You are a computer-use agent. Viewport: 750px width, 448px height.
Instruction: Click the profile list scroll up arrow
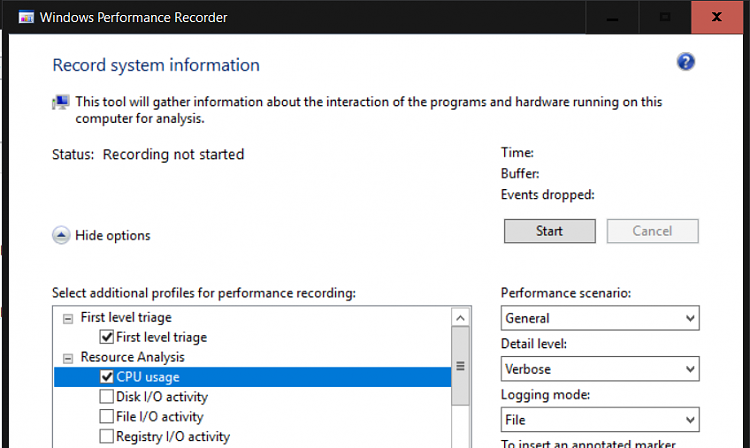point(461,318)
